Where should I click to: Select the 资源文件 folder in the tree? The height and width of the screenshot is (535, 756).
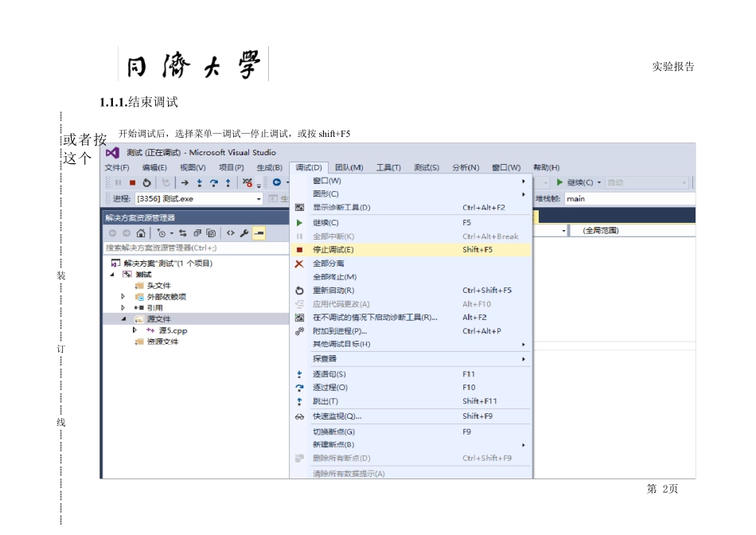pos(162,342)
